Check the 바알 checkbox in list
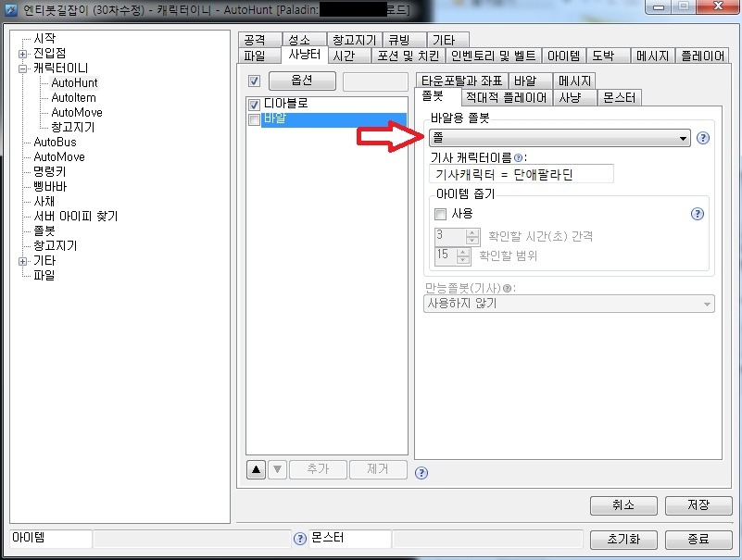The height and width of the screenshot is (560, 742). [255, 119]
